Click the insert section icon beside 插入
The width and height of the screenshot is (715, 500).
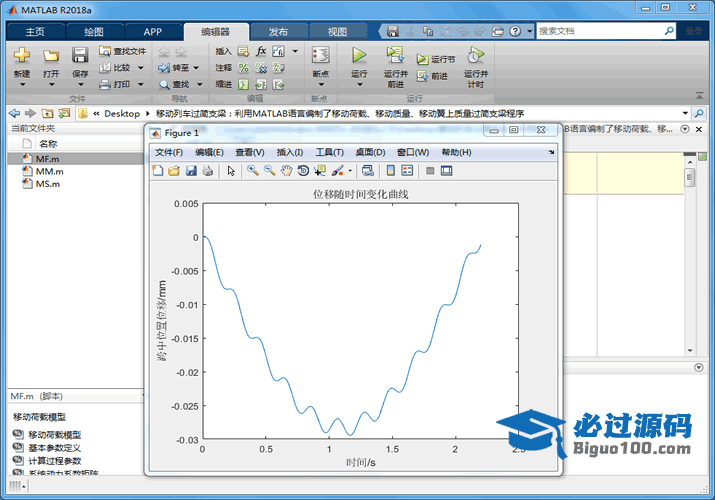pos(243,51)
